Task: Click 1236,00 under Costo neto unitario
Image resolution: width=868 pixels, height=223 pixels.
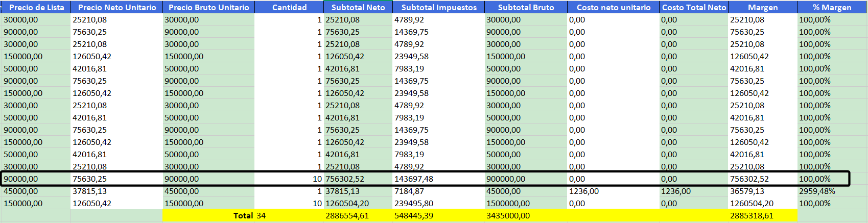Action: click(614, 191)
